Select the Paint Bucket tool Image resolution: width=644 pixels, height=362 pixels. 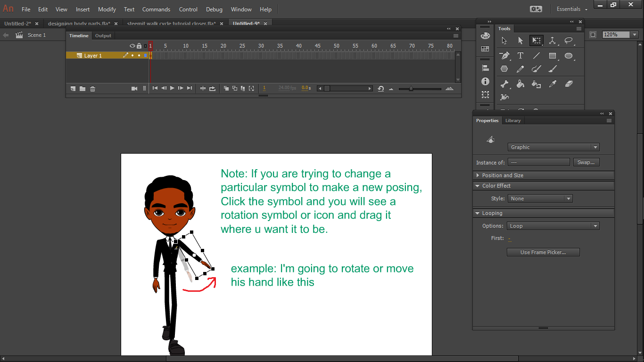pyautogui.click(x=520, y=84)
